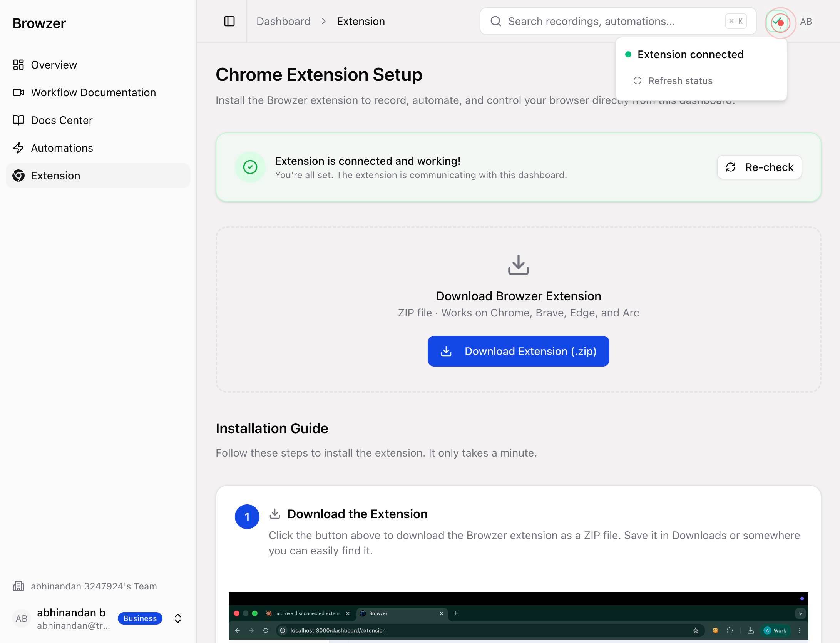Go to the Dashboard breadcrumb
This screenshot has width=840, height=643.
coord(283,21)
